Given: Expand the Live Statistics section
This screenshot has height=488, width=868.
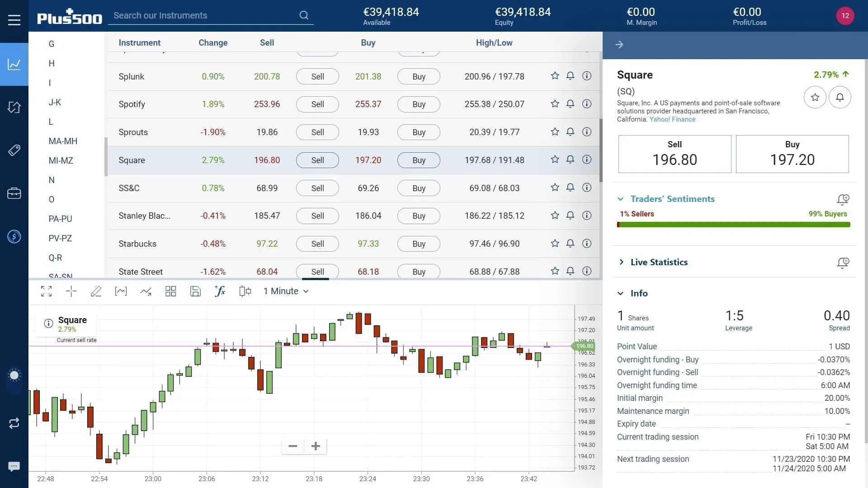Looking at the screenshot, I should [x=621, y=262].
